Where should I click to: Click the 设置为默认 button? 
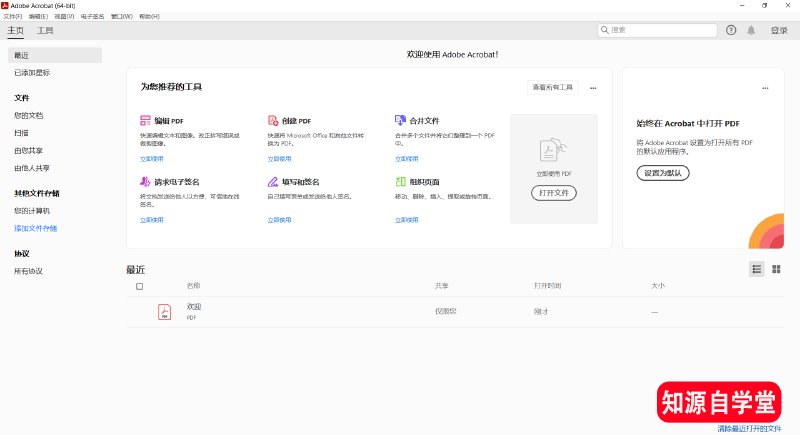click(663, 173)
